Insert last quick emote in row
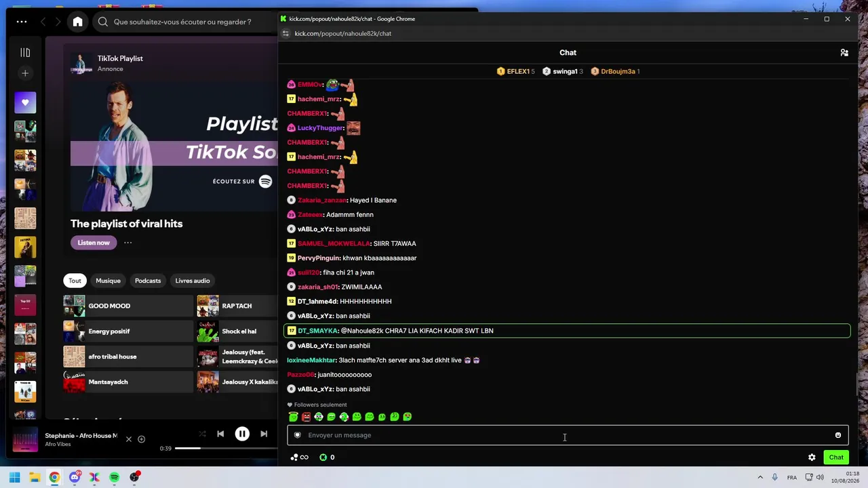The width and height of the screenshot is (868, 488). point(407,417)
